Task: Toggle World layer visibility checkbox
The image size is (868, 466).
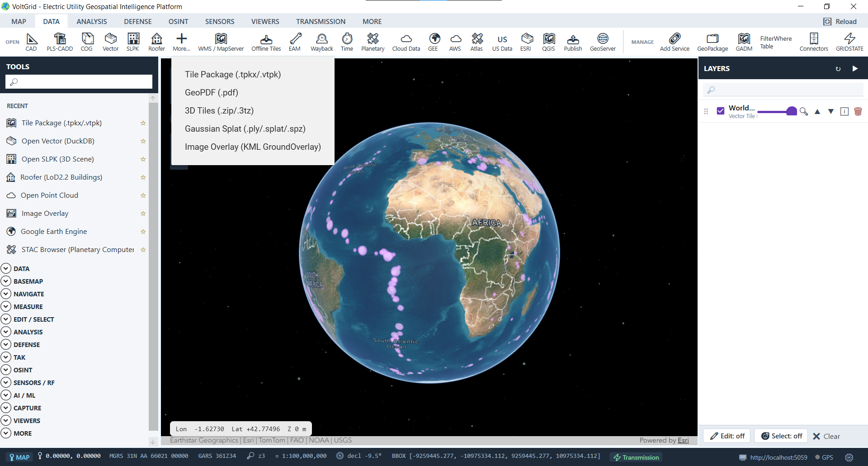Action: click(x=721, y=111)
